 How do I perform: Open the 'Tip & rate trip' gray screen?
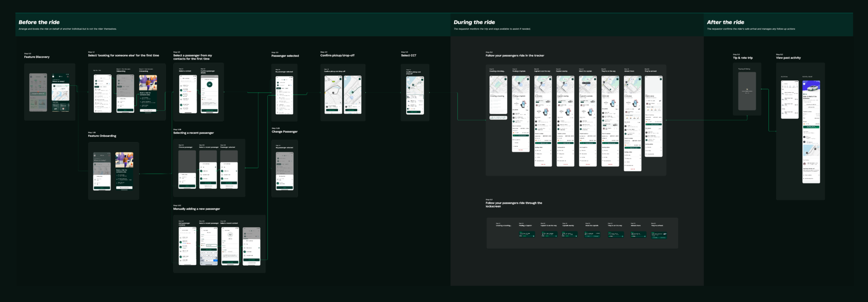point(747,91)
